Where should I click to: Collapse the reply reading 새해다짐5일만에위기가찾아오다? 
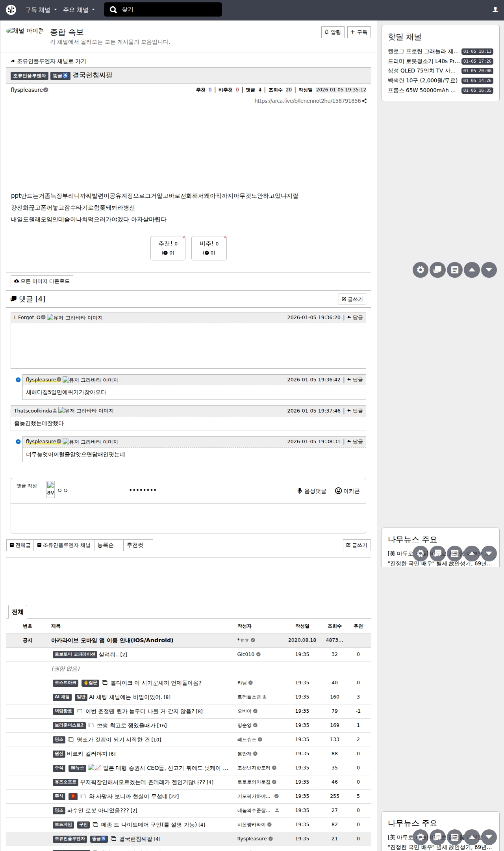coord(18,380)
